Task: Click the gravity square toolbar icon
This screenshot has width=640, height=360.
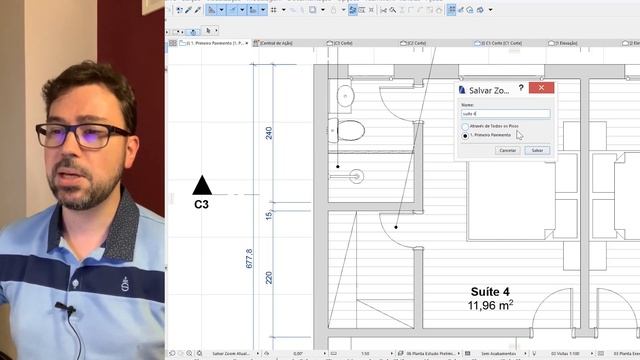Action: (x=313, y=10)
